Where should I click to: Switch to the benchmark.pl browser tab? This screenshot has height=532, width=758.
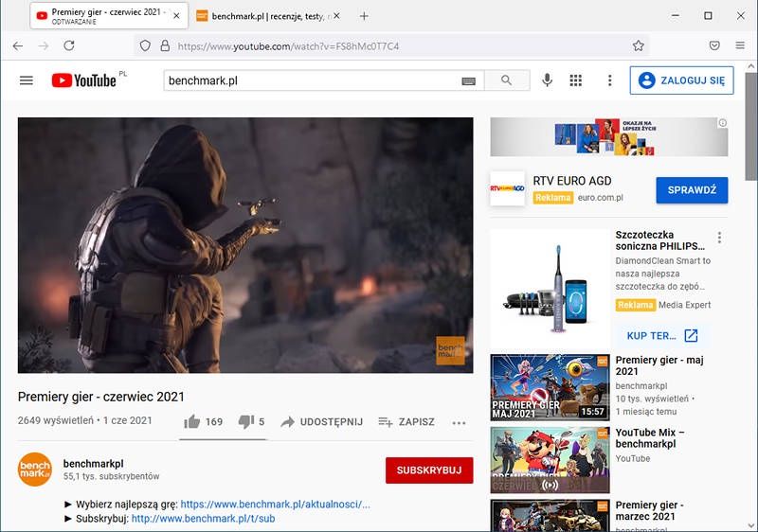click(269, 16)
